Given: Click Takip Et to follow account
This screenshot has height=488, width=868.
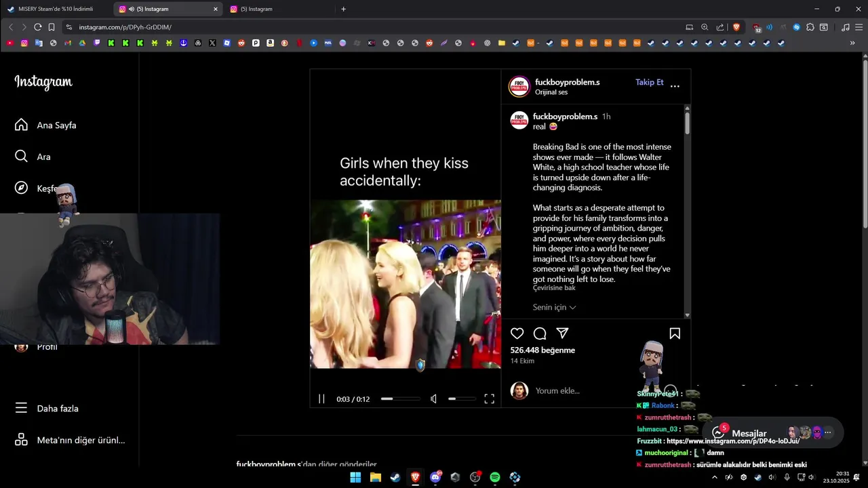Looking at the screenshot, I should point(649,82).
